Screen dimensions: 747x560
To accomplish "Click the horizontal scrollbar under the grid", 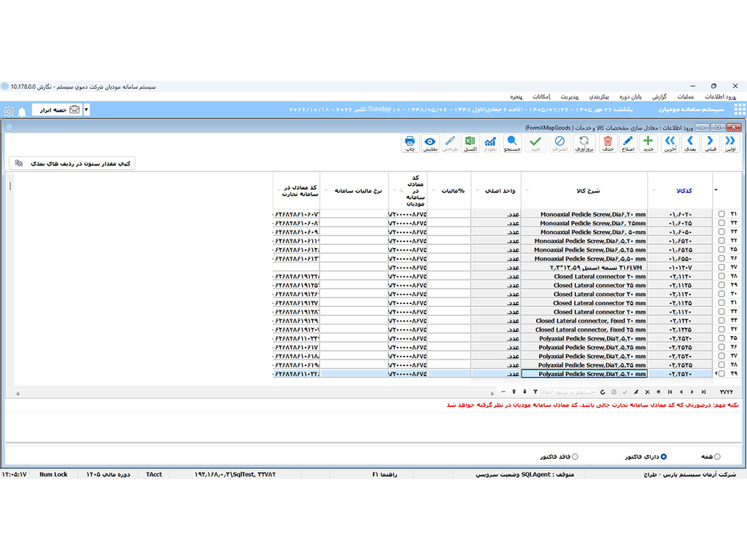I will (x=255, y=394).
